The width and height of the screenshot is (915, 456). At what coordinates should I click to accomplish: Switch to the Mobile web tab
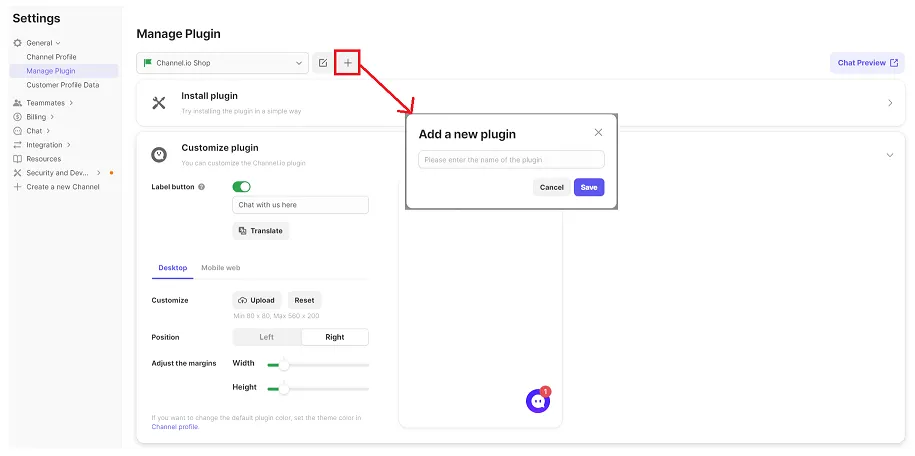(x=220, y=268)
